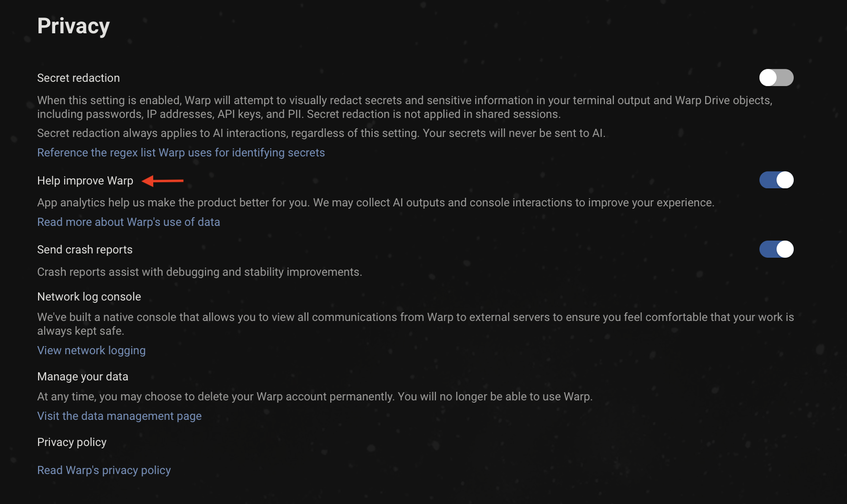Enable the Secret redaction toggle

click(776, 78)
